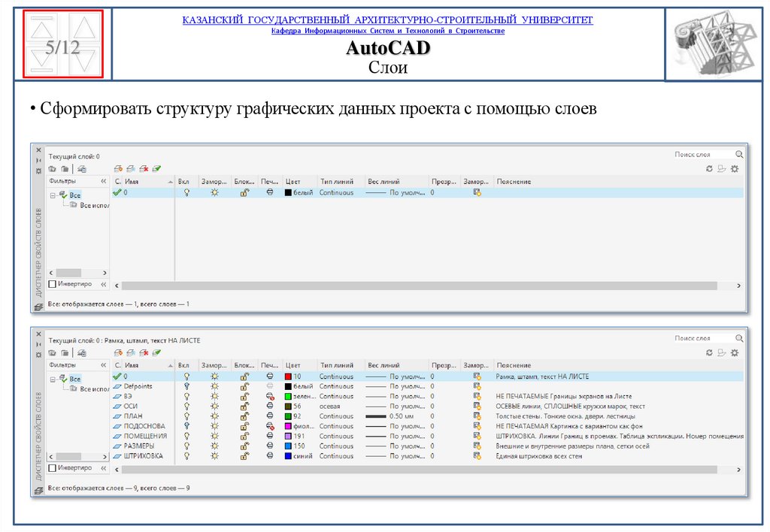Click refresh icon in lower layer panel
Viewport: 770px width, 532px height.
pos(708,352)
